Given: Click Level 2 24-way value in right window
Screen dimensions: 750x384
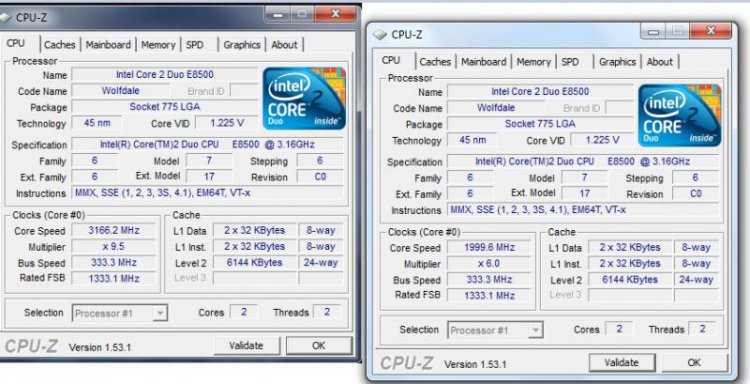Looking at the screenshot, I should click(x=696, y=280).
